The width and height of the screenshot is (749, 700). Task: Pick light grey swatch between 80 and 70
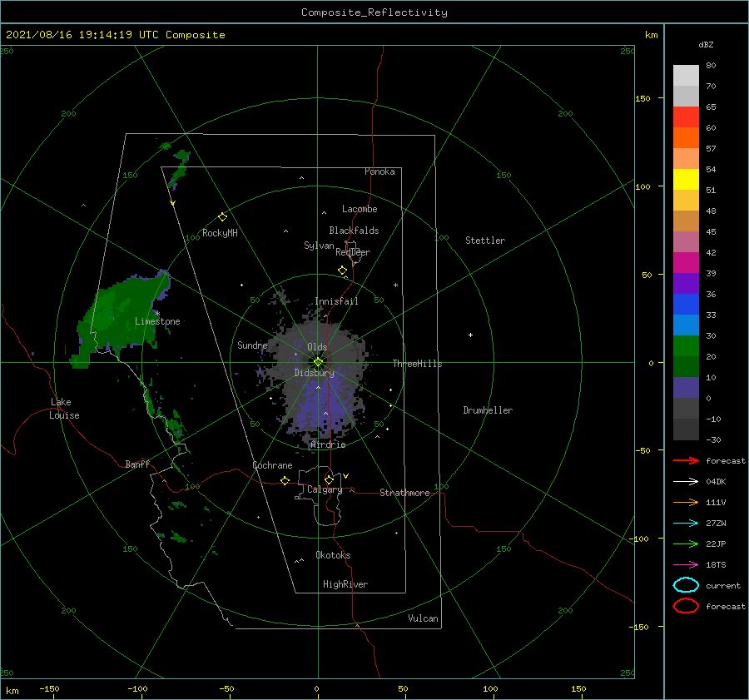point(686,76)
